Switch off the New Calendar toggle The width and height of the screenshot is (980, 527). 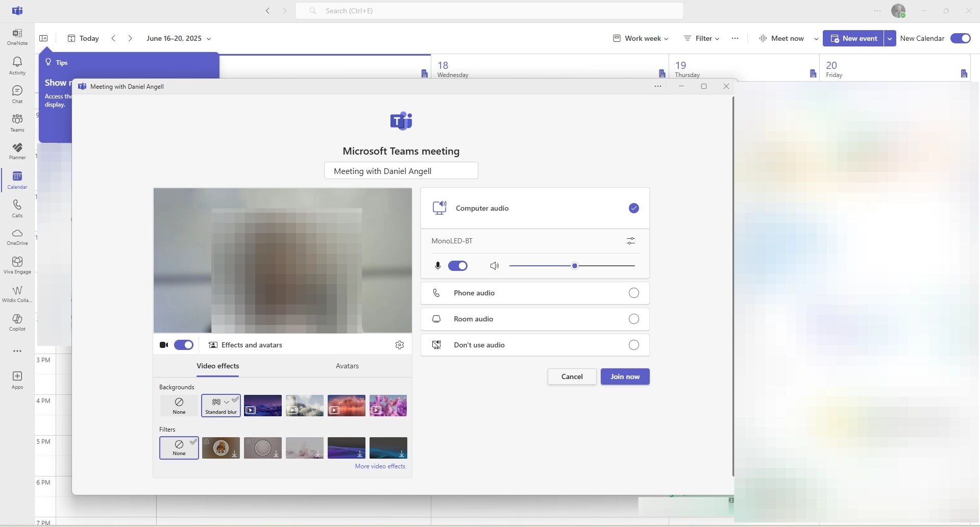point(961,38)
